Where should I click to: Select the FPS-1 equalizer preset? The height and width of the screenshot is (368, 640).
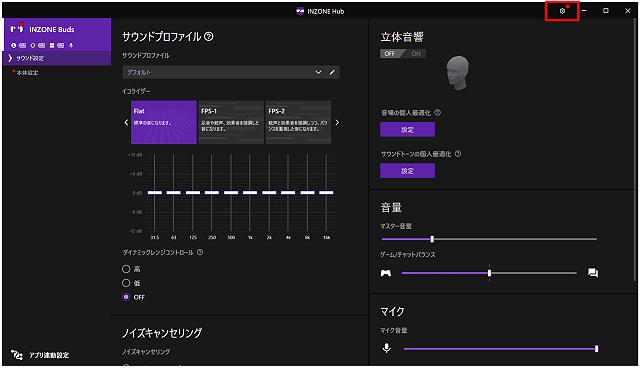click(231, 122)
